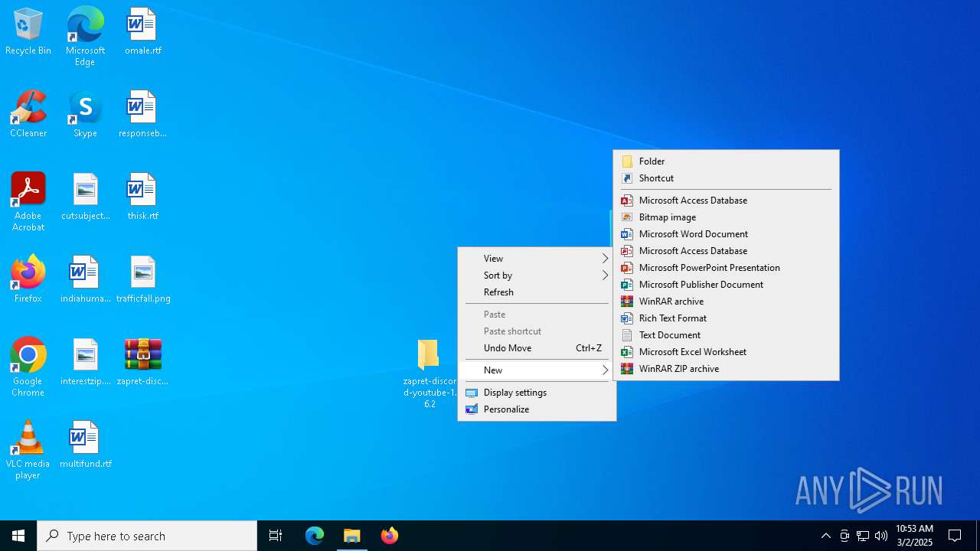Select the zapret-disc... WinRAR archive icon
Viewport: 980px width, 551px height.
click(x=143, y=363)
